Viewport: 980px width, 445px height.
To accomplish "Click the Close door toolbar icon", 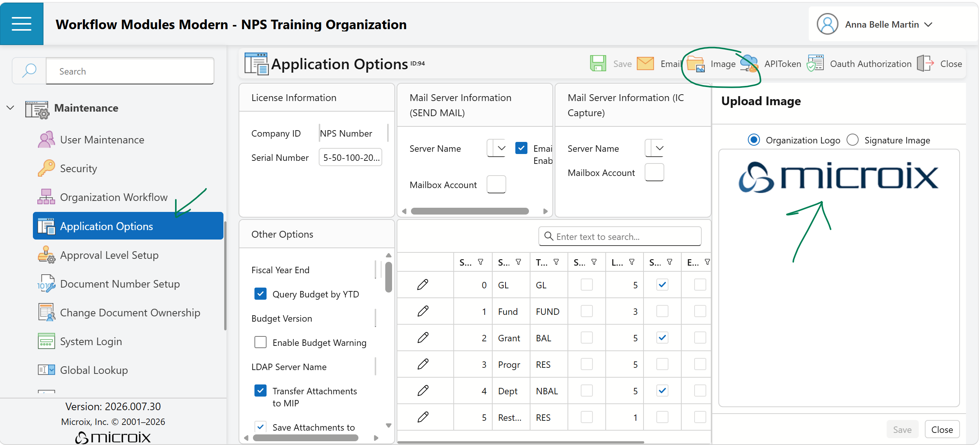I will tap(925, 63).
